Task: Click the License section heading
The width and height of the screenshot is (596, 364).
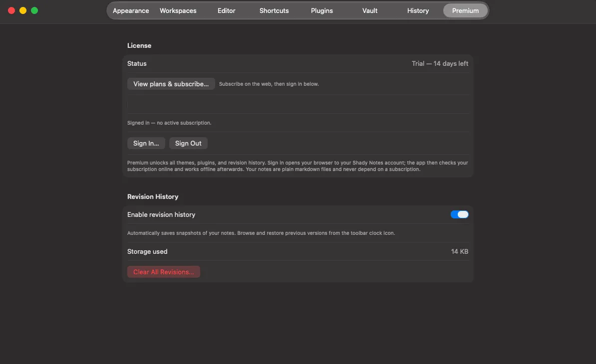Action: coord(139,45)
